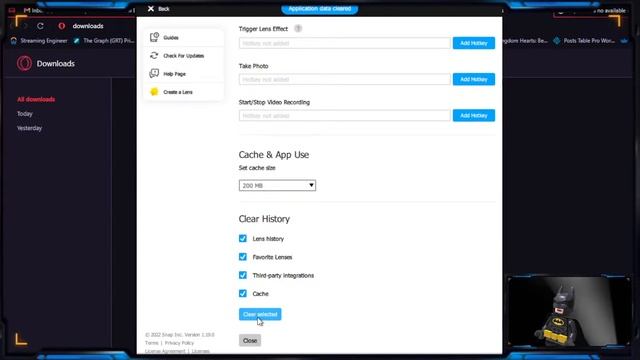Screen dimensions: 640x360
Task: Focus the Trigger Lens Effect hotkey field
Action: [345, 43]
